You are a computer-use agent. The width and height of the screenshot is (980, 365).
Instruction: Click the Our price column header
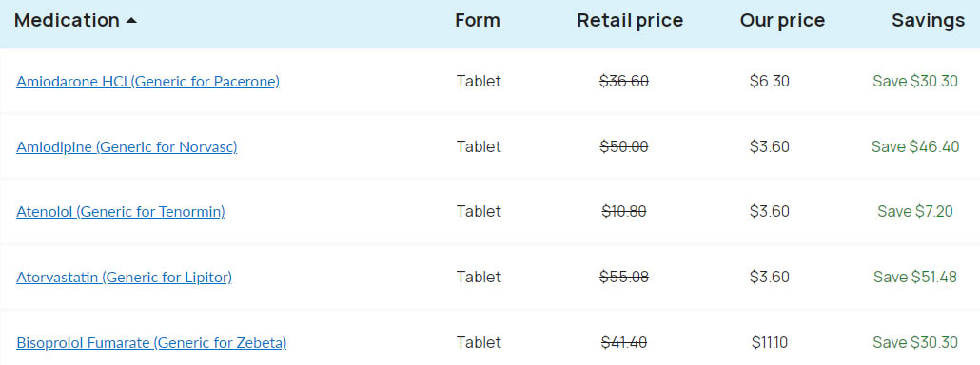782,21
